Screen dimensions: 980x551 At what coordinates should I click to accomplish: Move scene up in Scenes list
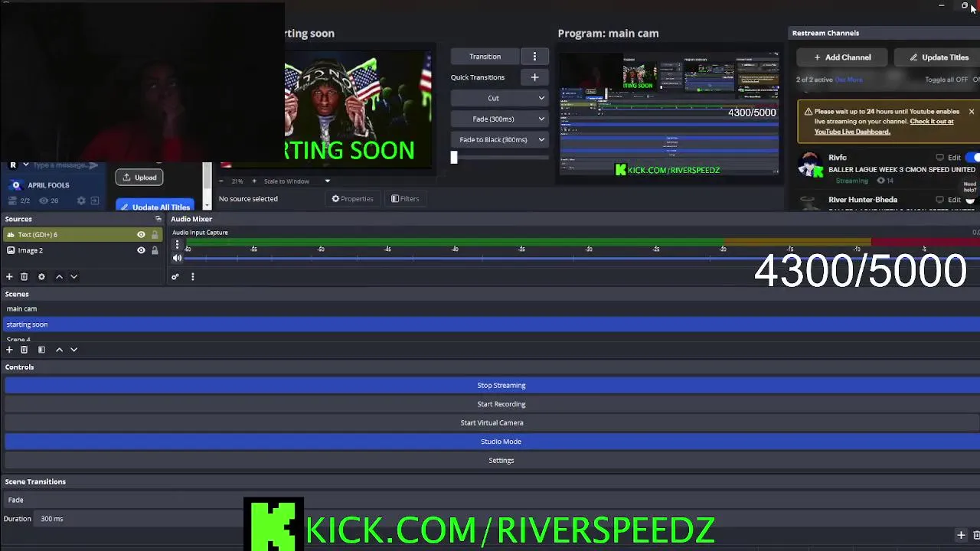coord(59,350)
